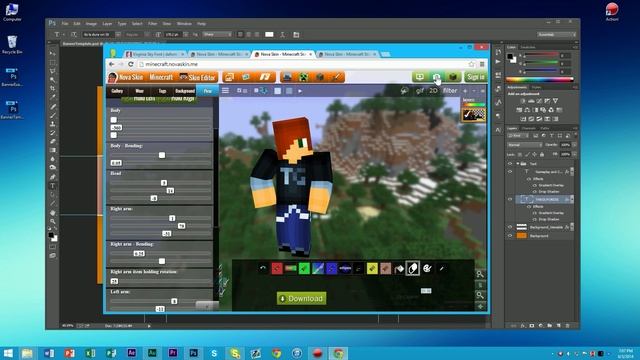The height and width of the screenshot is (360, 640).
Task: Click the Sign in button
Action: tap(476, 77)
